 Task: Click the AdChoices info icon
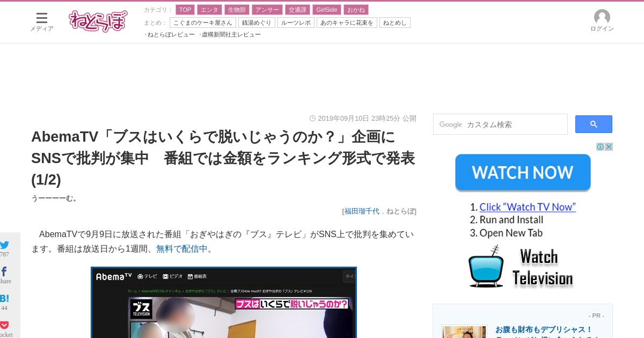coord(600,147)
